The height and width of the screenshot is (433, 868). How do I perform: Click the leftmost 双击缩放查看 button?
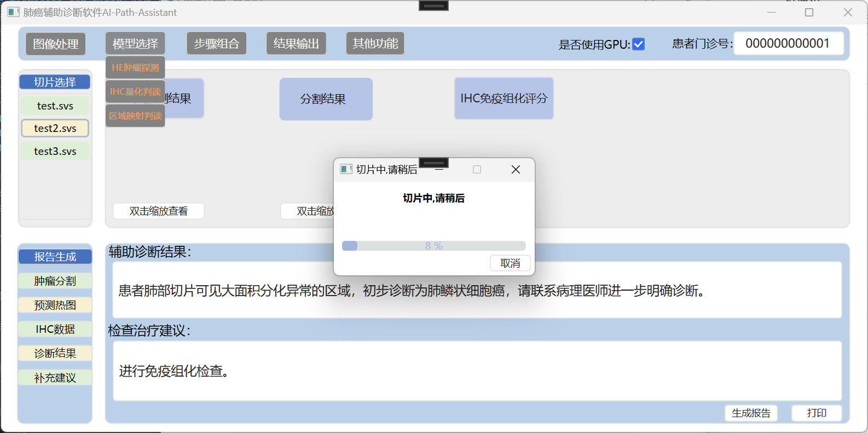159,211
